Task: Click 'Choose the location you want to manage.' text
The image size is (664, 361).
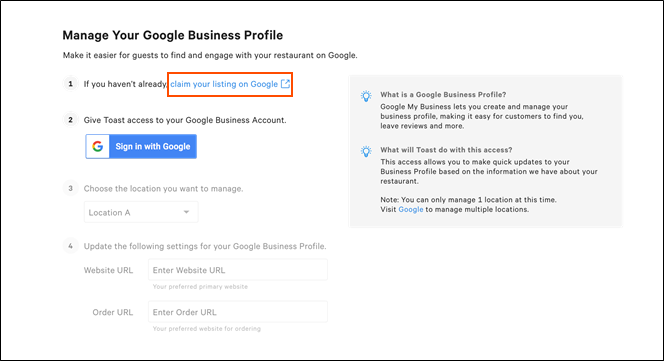Action: (x=163, y=189)
